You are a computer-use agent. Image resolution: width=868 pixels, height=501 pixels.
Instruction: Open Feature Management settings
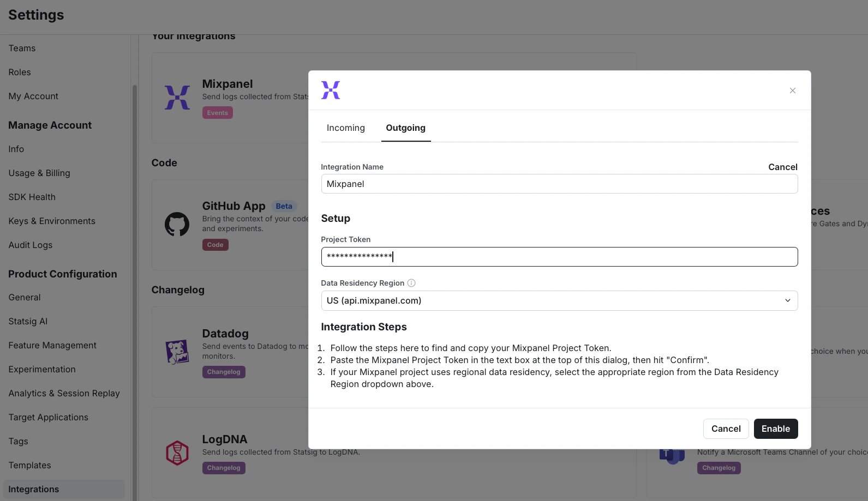(52, 345)
